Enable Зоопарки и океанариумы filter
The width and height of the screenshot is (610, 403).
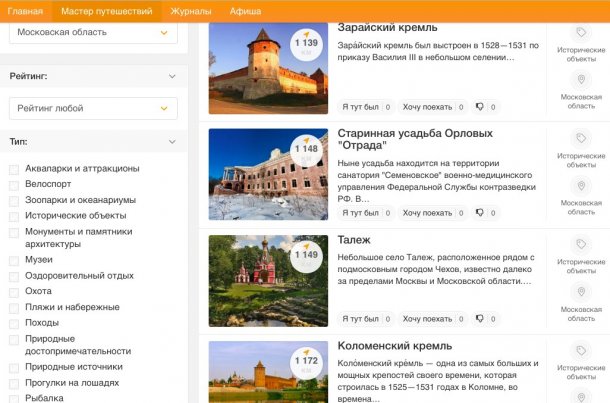[14, 201]
